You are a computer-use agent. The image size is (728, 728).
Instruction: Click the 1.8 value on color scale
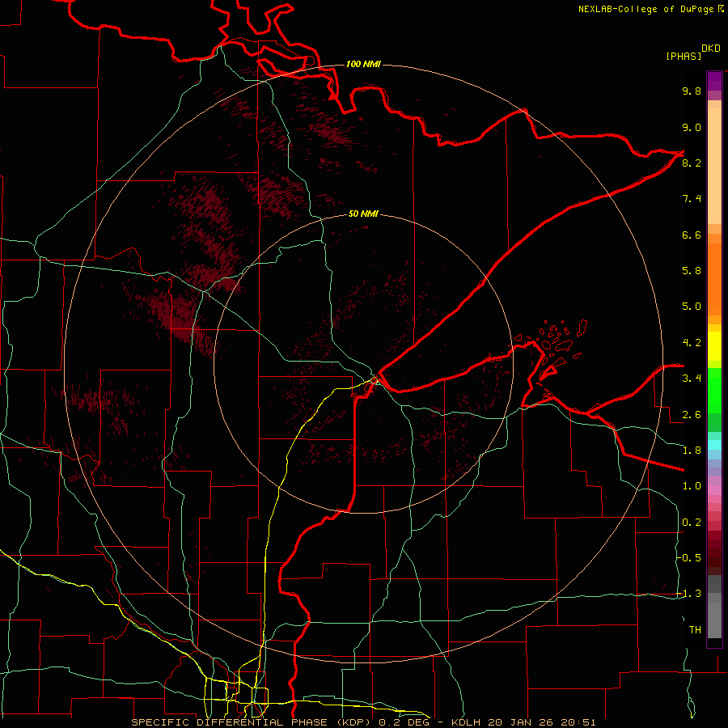tap(692, 451)
